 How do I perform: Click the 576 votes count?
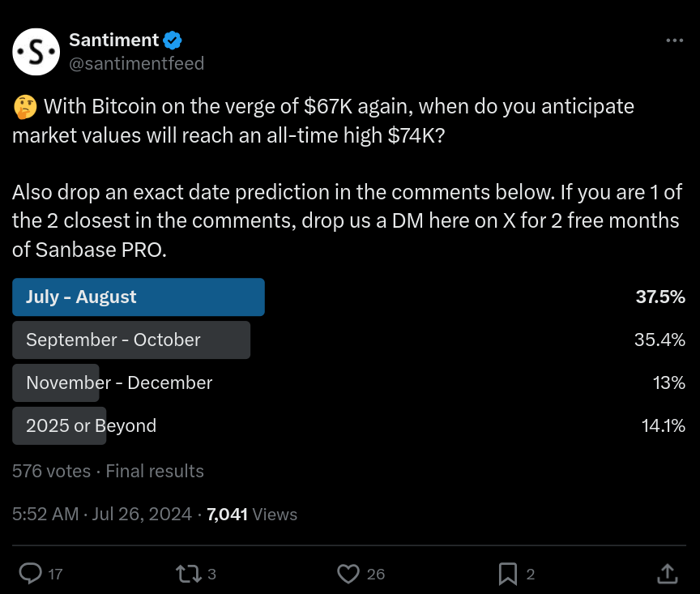(51, 471)
